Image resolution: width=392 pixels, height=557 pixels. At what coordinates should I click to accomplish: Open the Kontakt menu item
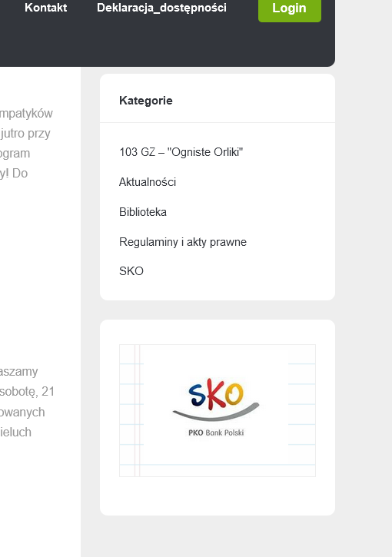click(46, 8)
